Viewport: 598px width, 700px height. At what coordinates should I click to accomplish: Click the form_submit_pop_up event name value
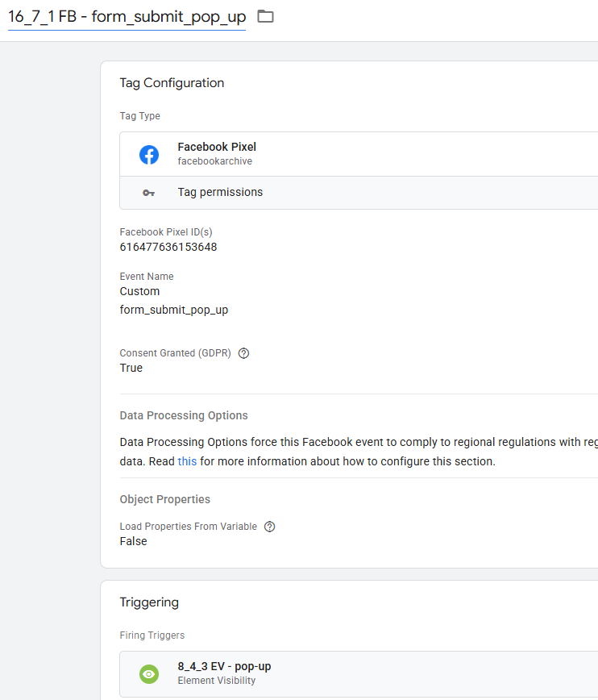tap(173, 310)
